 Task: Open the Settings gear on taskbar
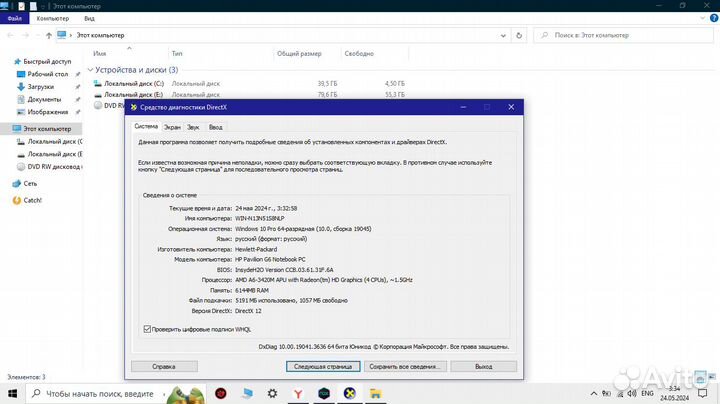tap(272, 393)
